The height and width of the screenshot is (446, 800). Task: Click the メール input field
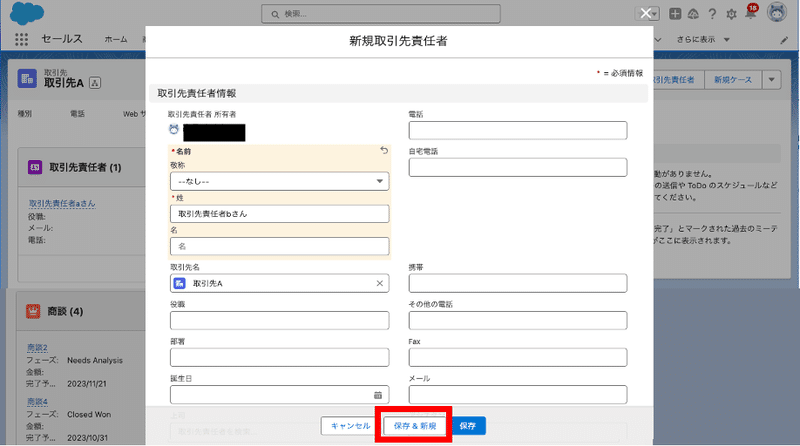518,394
